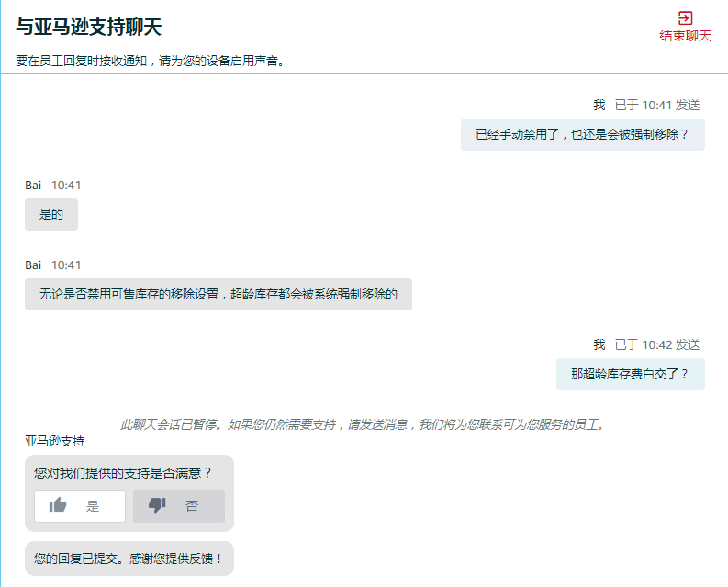Click the thumbs up icon
Image resolution: width=728 pixels, height=587 pixels.
58,505
